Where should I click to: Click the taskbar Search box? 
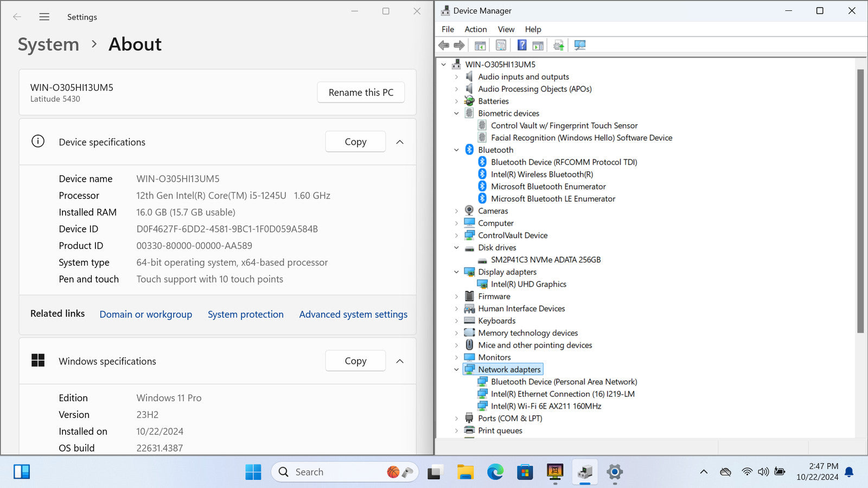[x=344, y=472]
